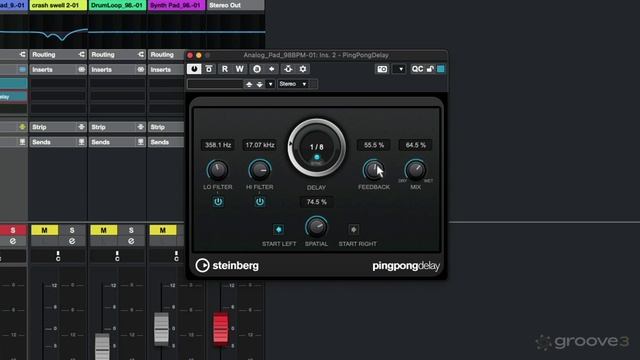The height and width of the screenshot is (360, 640).
Task: Click the download-arrow icon left of the gear
Action: 288,69
